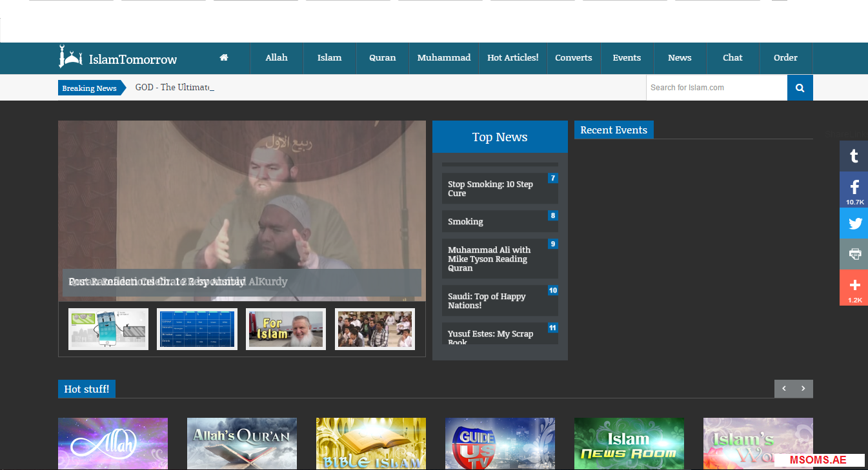Click the home icon in navigation bar
868x470 pixels.
[x=224, y=58]
